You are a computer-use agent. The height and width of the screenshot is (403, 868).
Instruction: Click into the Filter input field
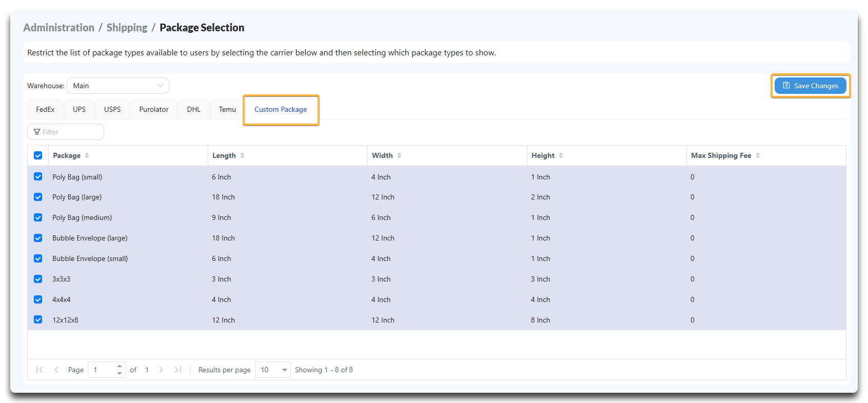[x=66, y=132]
